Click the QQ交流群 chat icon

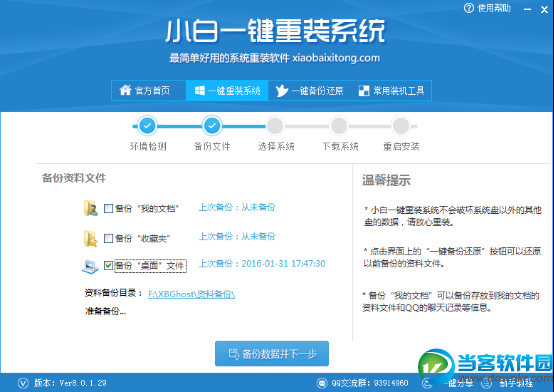(x=322, y=383)
